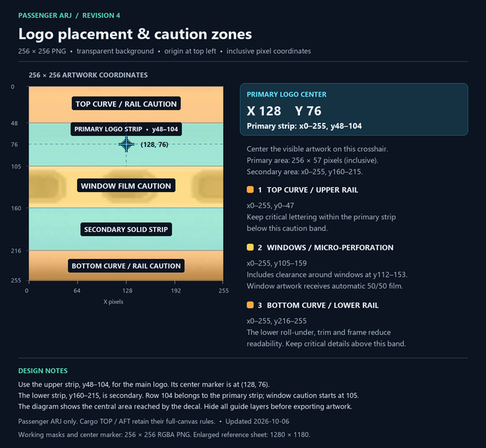The height and width of the screenshot is (448, 486).
Task: Click the X-axis tick label 192
Action: [176, 291]
